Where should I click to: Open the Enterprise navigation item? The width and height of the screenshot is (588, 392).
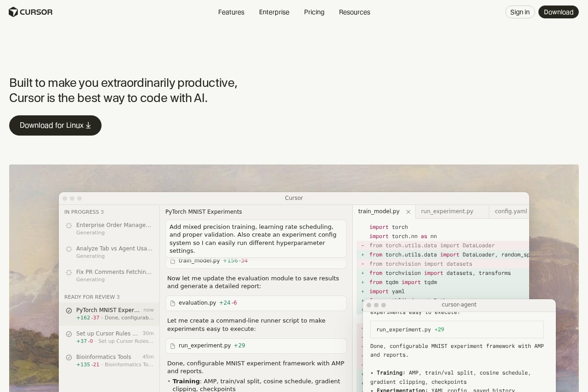(x=274, y=12)
